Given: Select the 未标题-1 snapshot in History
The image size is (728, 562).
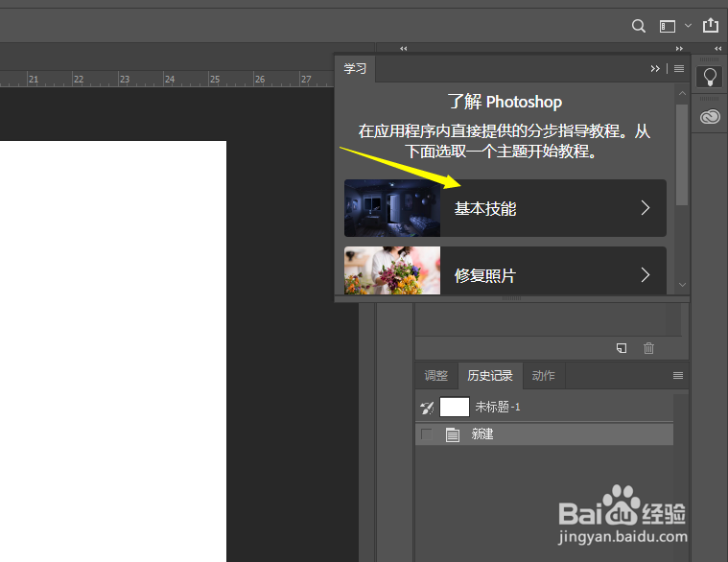Looking at the screenshot, I should (545, 408).
